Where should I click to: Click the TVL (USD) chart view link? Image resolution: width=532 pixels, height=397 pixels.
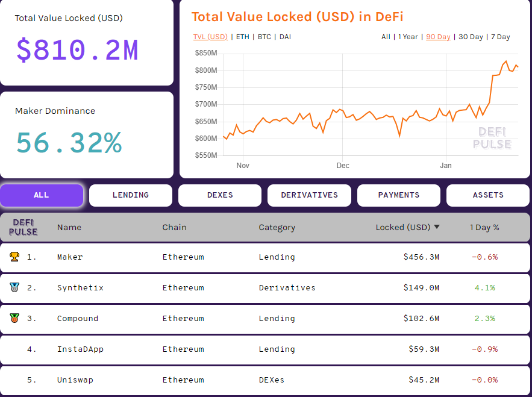(x=210, y=37)
